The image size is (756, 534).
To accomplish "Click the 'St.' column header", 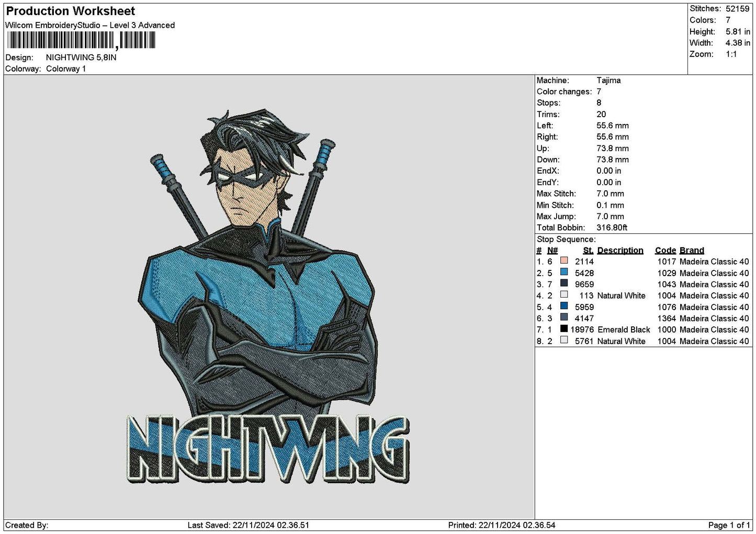I will (x=588, y=251).
